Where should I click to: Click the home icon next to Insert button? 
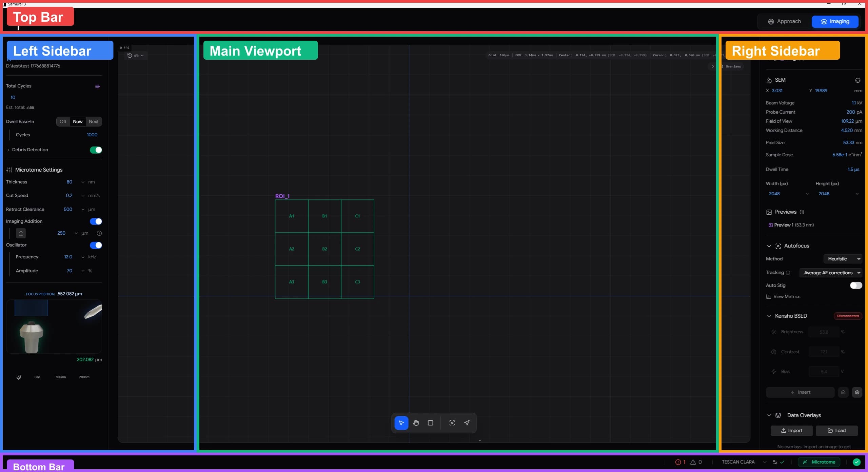click(843, 392)
